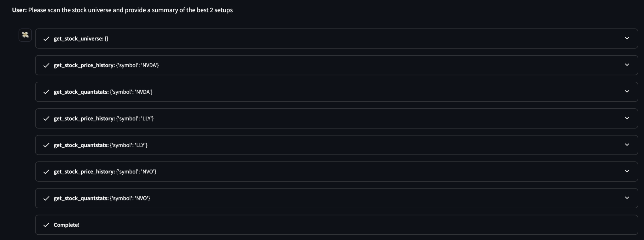This screenshot has height=240, width=644.
Task: Click checkmark beside NVO quantstats
Action: coord(46,198)
